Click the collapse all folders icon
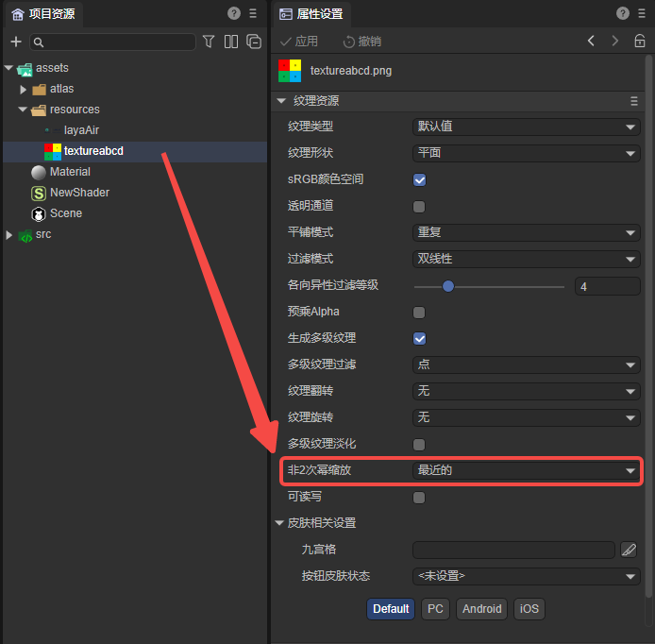The width and height of the screenshot is (655, 644). (254, 42)
